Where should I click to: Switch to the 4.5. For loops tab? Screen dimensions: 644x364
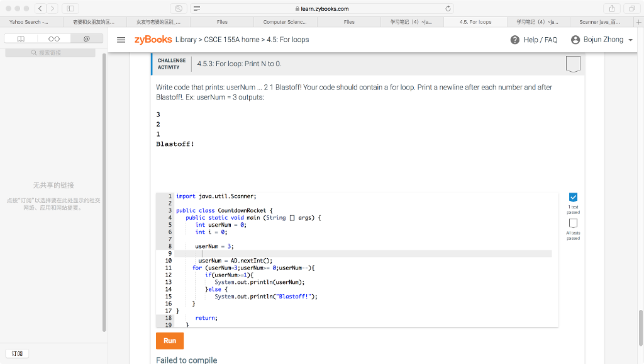(475, 21)
